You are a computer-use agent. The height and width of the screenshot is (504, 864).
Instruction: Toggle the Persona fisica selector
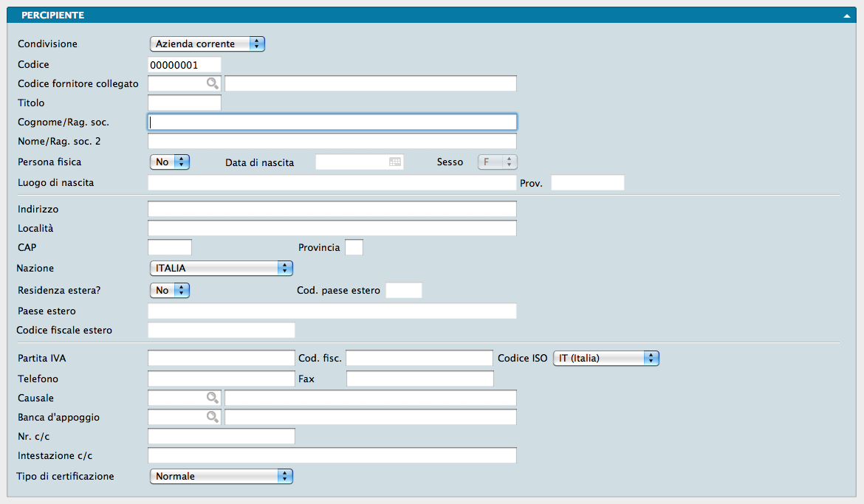170,162
